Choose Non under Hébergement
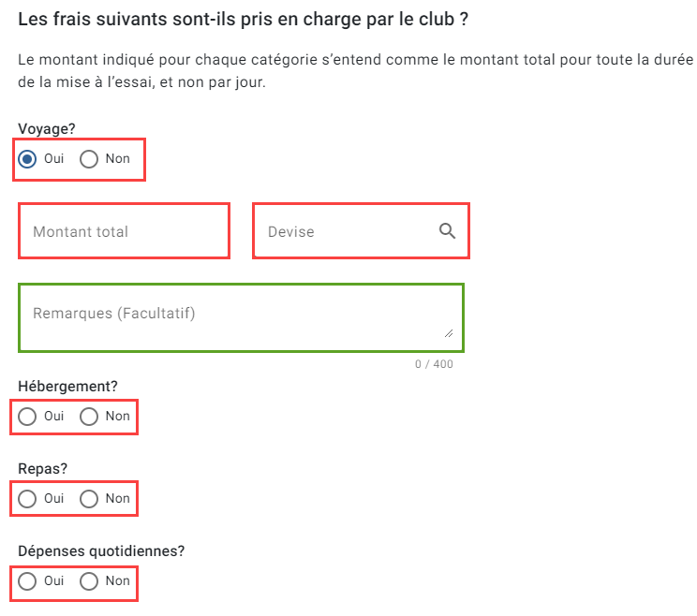Image resolution: width=697 pixels, height=616 pixels. [x=89, y=417]
